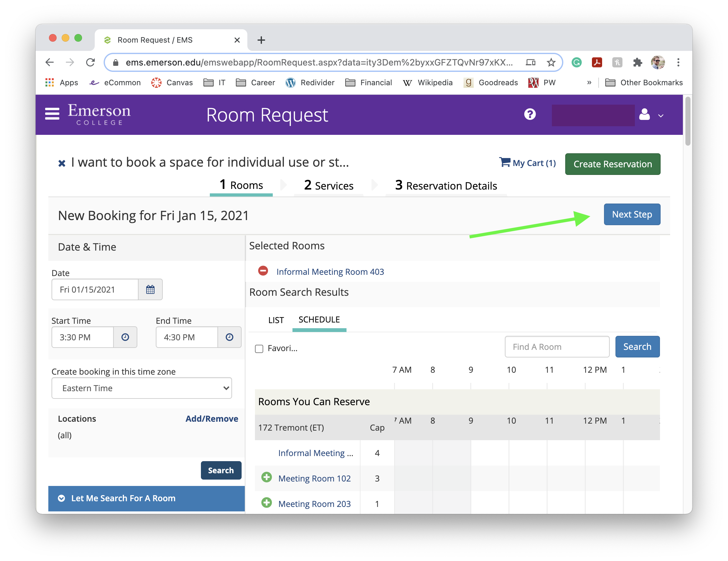This screenshot has height=561, width=728.
Task: Open the user account profile icon
Action: pyautogui.click(x=644, y=114)
